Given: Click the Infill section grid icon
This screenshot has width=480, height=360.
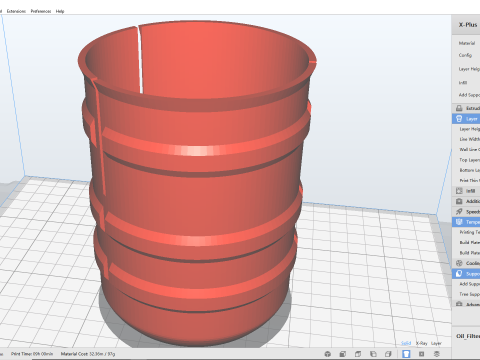Looking at the screenshot, I should coord(459,191).
